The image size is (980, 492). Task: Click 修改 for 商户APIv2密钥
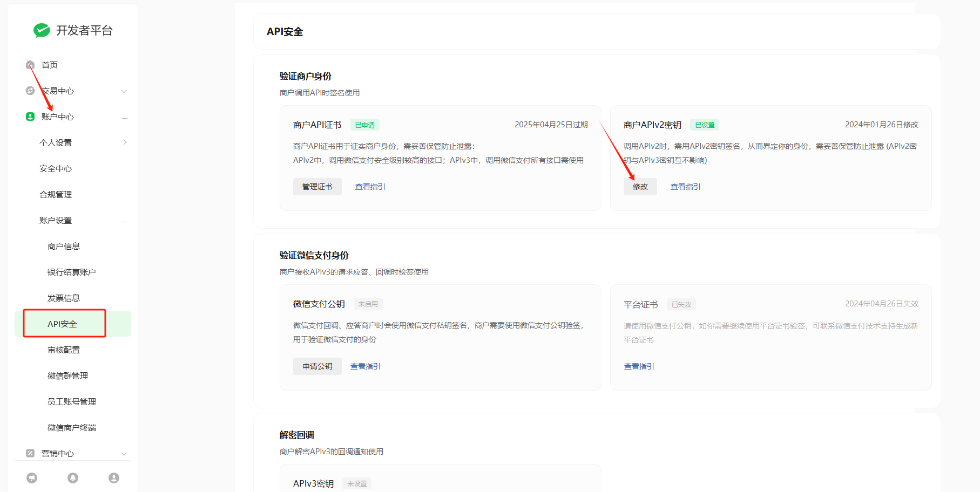[640, 187]
